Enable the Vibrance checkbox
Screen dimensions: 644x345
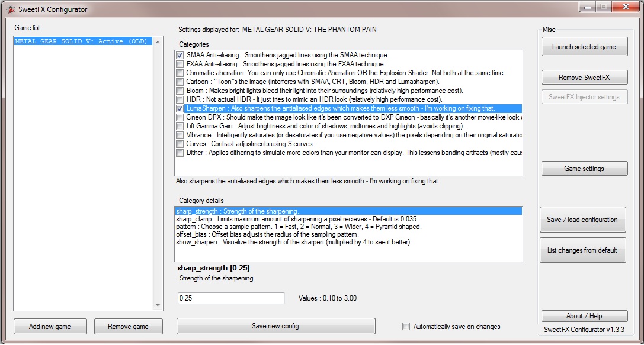pos(180,136)
